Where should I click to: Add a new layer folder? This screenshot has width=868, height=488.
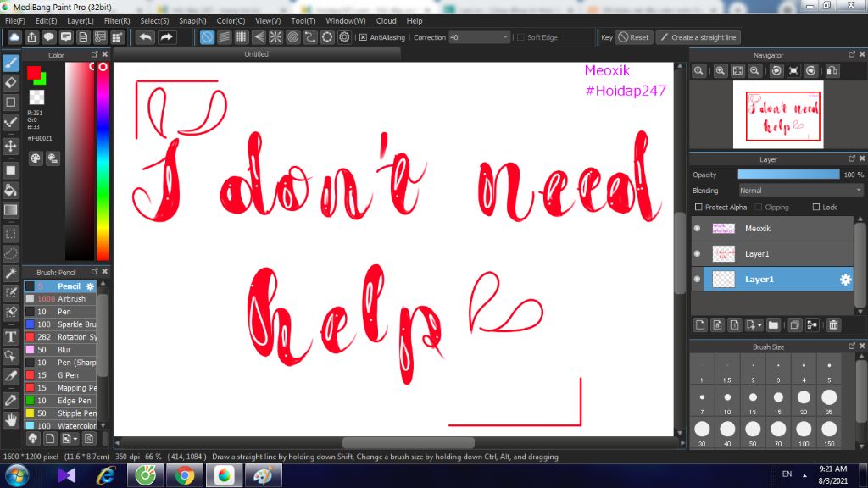(x=773, y=325)
